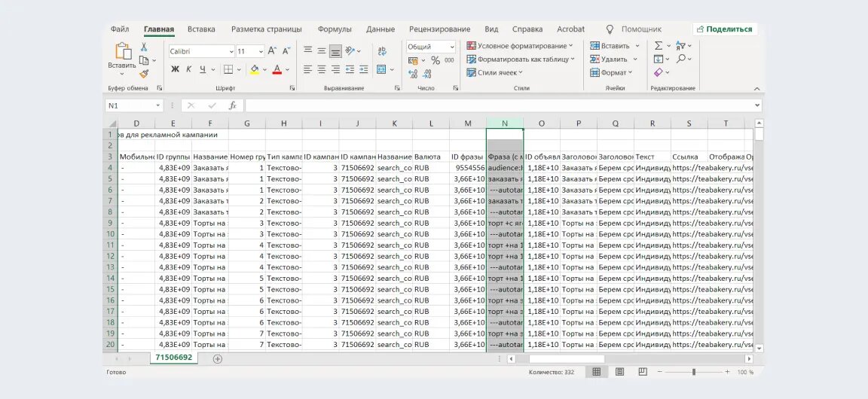The height and width of the screenshot is (399, 868).
Task: Open Find and Select magnifier icon
Action: (681, 59)
